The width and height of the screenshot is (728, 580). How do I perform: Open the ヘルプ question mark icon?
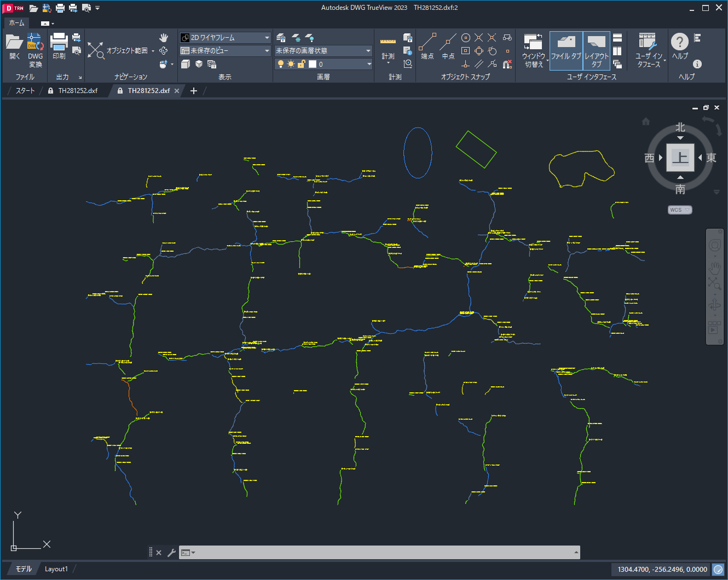(x=680, y=42)
